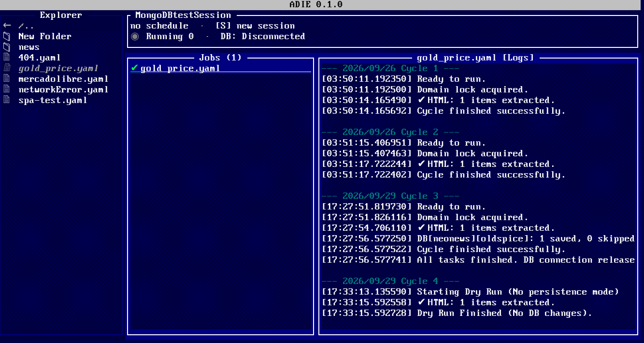Select networkError.yaml in the Explorer
This screenshot has height=343, width=644.
63,89
